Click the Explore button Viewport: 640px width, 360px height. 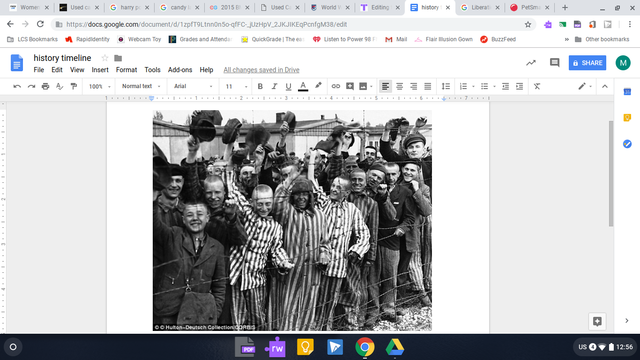[597, 321]
